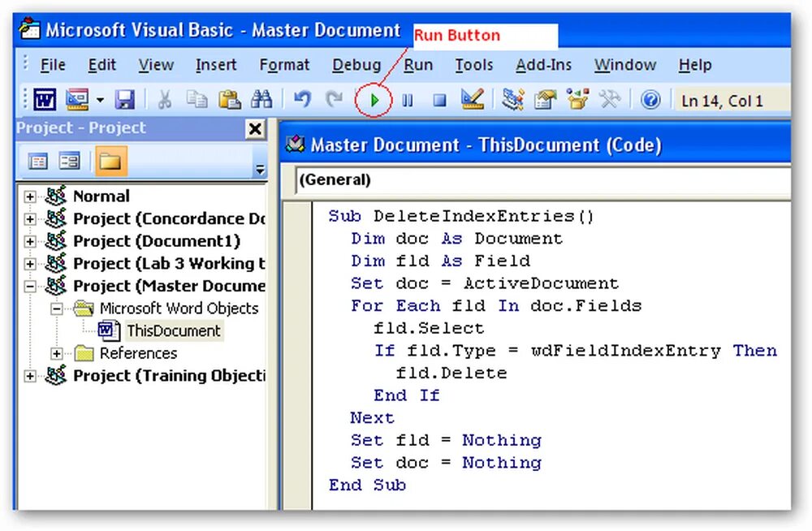
Task: Click the Break pause icon
Action: pyautogui.click(x=408, y=100)
